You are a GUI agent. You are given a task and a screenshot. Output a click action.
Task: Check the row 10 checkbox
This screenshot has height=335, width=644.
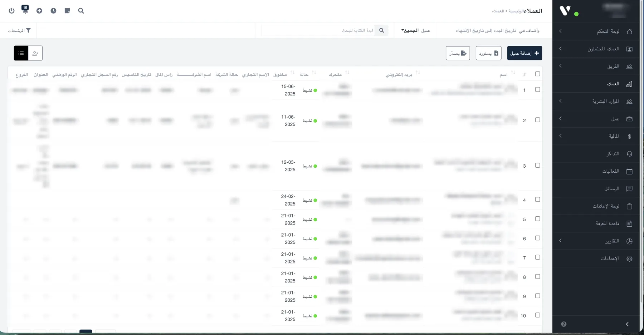(x=537, y=315)
